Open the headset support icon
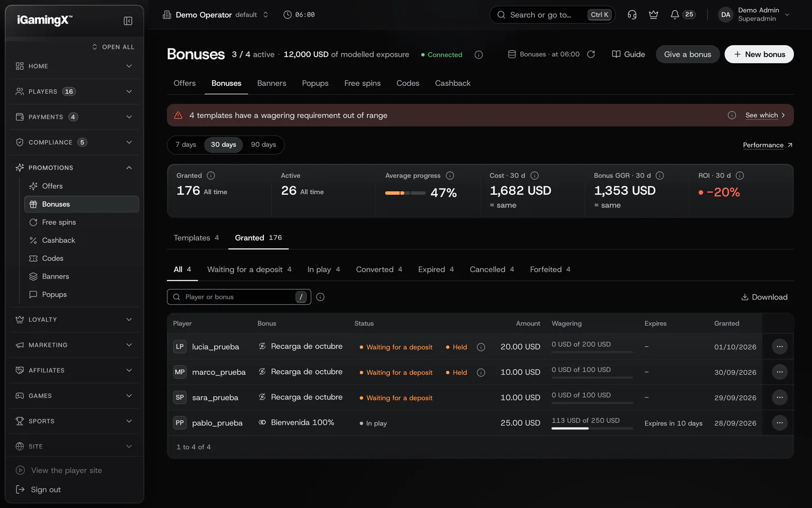The height and width of the screenshot is (508, 812). [x=632, y=15]
